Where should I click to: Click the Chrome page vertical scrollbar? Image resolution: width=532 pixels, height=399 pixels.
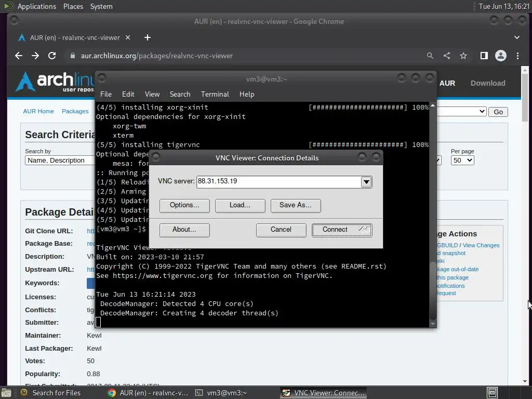coord(525,97)
